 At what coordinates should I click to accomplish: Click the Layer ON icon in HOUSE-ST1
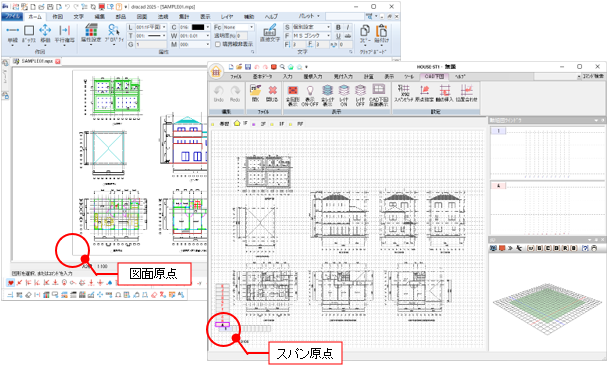(x=344, y=95)
